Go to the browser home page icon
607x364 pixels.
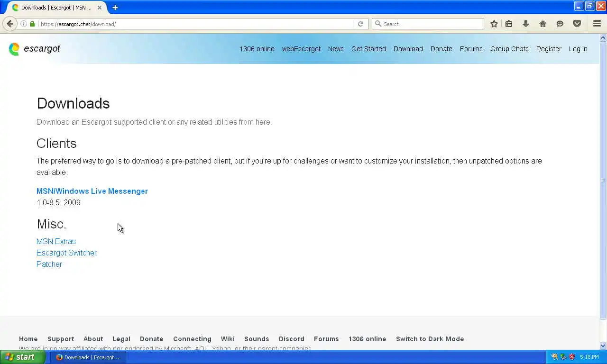(543, 24)
